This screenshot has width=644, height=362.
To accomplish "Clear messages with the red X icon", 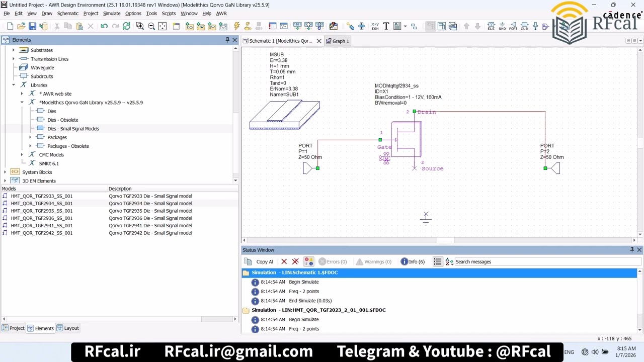I will [x=284, y=261].
